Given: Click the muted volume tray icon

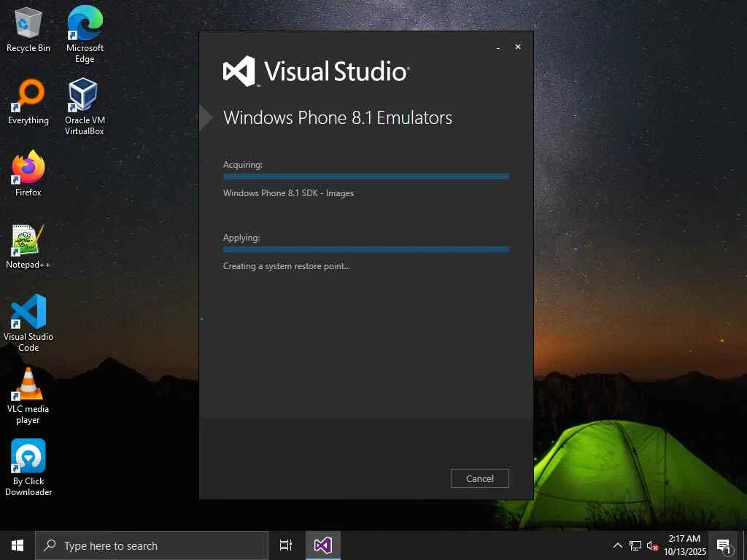Looking at the screenshot, I should point(652,545).
